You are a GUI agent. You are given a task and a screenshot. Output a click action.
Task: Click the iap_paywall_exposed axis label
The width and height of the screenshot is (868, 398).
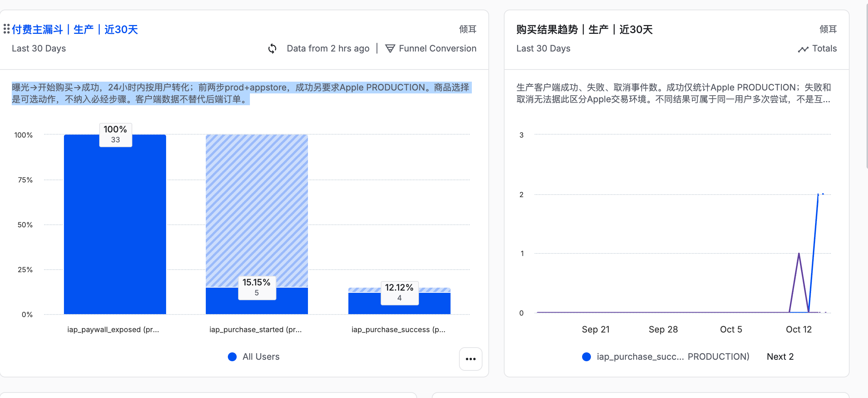[x=113, y=330]
